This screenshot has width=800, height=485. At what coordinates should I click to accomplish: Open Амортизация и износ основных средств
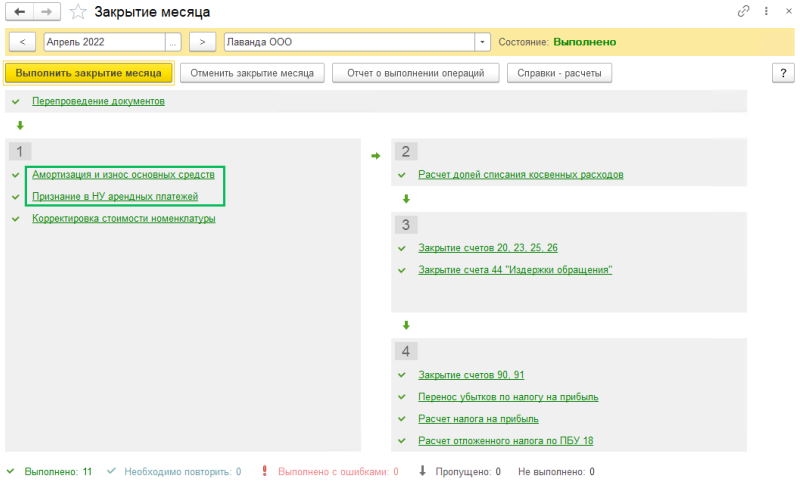tap(123, 174)
